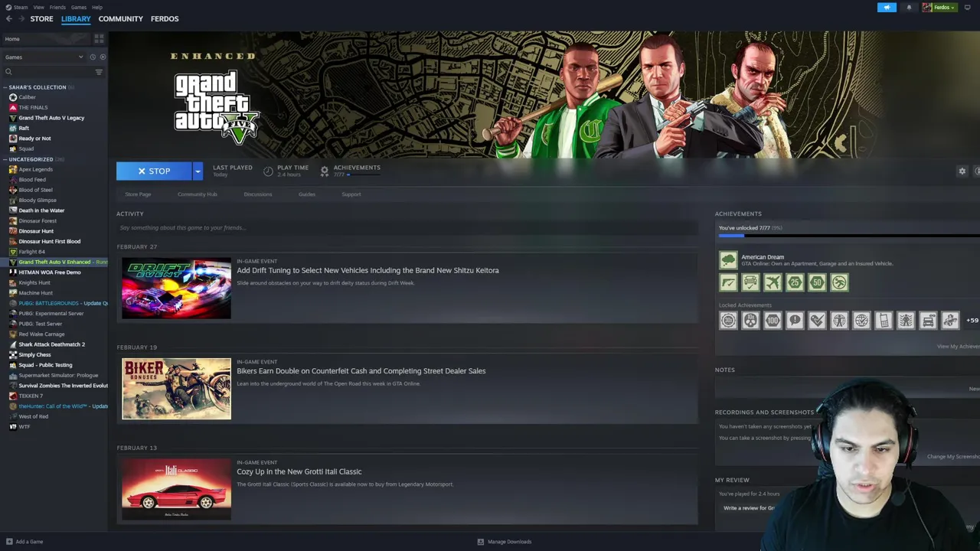The height and width of the screenshot is (551, 980).
Task: Click the Add a Game plus icon
Action: point(8,542)
